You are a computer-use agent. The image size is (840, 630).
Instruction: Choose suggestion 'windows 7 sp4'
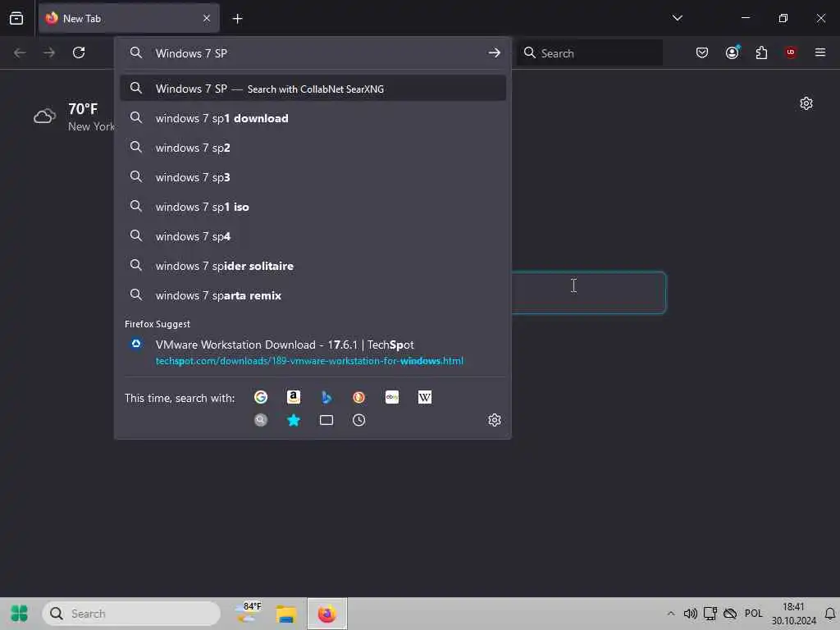click(313, 236)
